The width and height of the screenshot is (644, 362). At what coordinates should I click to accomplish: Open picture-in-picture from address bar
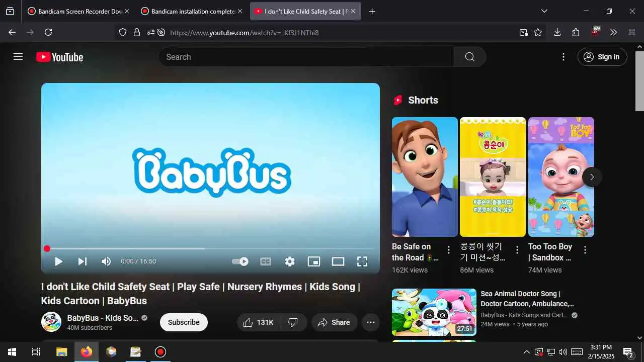coord(524,32)
